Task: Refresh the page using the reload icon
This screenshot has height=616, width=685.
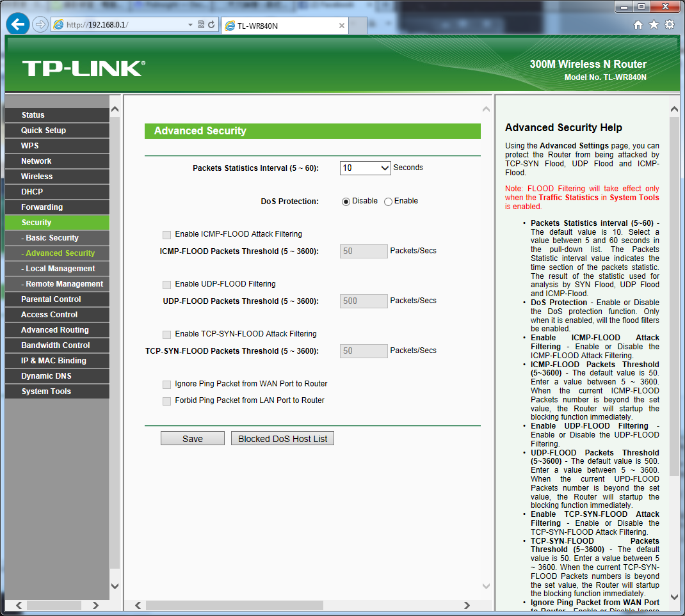Action: pyautogui.click(x=211, y=25)
